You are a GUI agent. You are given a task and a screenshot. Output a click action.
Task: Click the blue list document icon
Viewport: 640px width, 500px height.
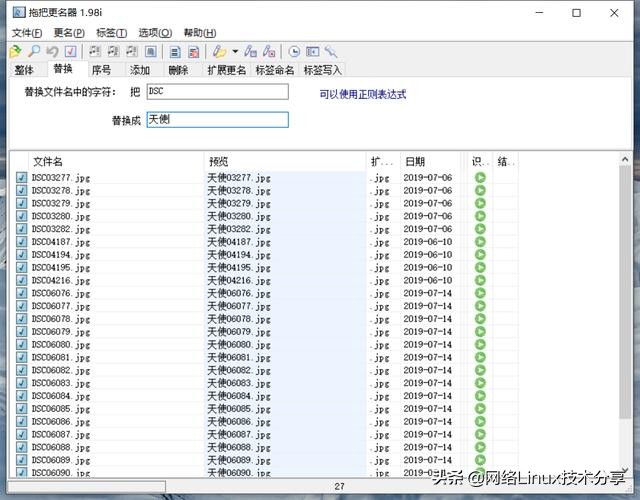175,52
